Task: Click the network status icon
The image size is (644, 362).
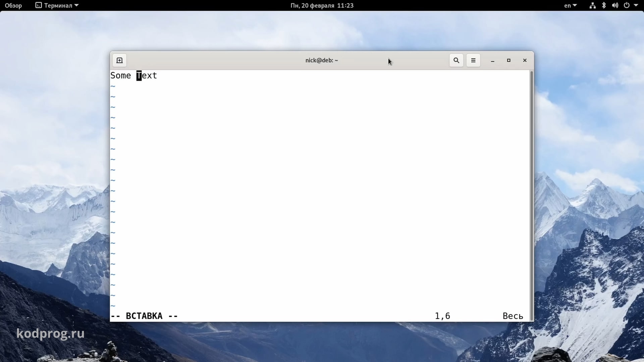Action: coord(593,5)
